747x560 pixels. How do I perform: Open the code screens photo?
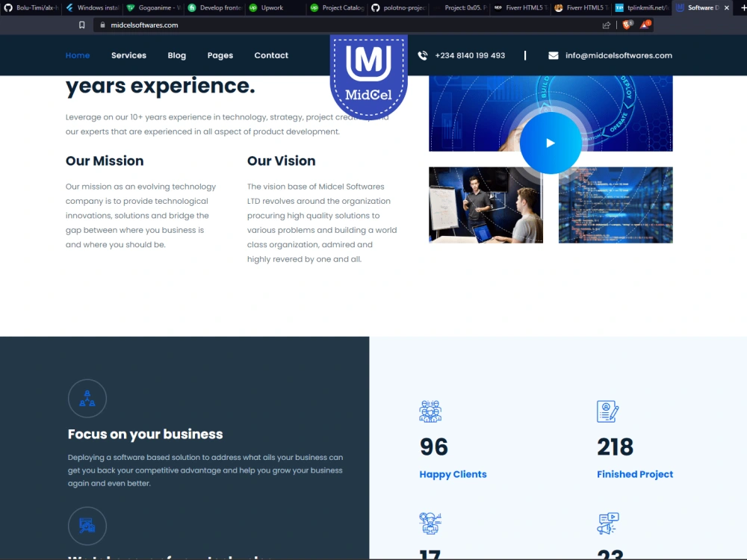(x=616, y=205)
